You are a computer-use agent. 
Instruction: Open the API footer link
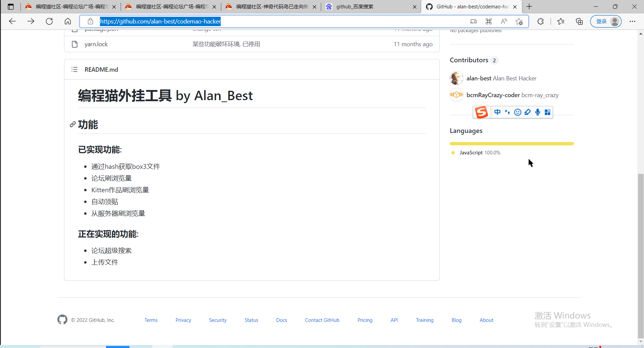pos(394,320)
